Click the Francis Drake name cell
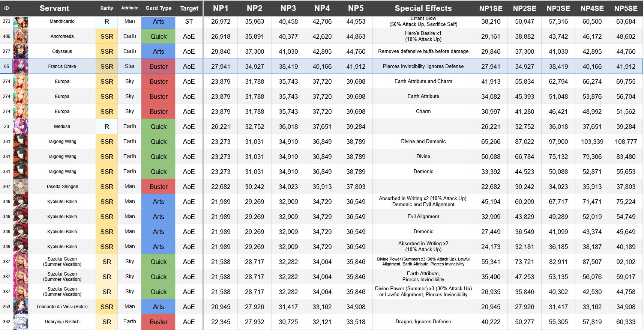Screen dimensions: 644x330 point(62,66)
